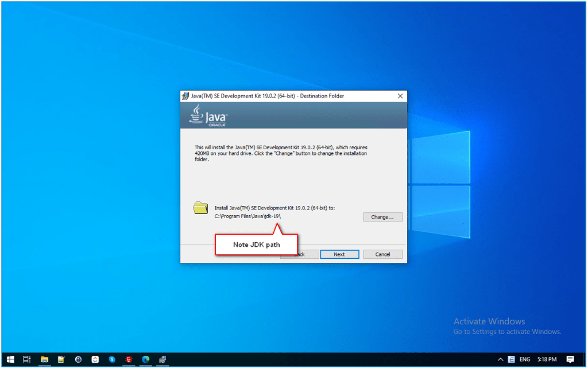Cancel the Java installation
This screenshot has width=588, height=369.
point(382,254)
